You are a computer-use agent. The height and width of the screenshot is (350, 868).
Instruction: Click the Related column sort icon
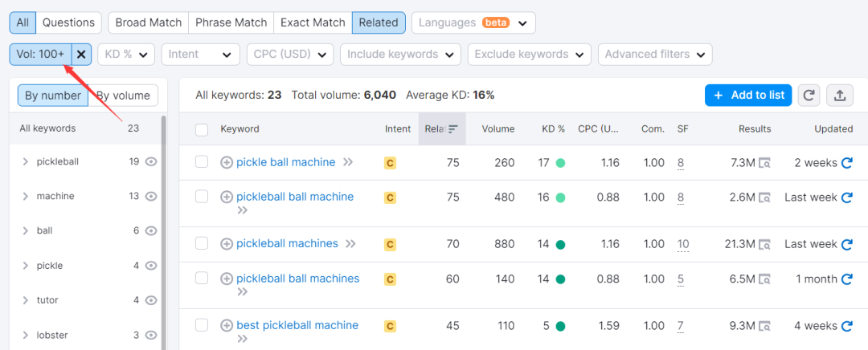coord(453,129)
